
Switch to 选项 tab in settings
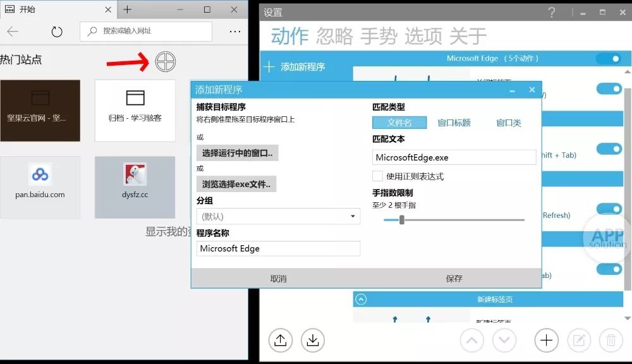(423, 36)
